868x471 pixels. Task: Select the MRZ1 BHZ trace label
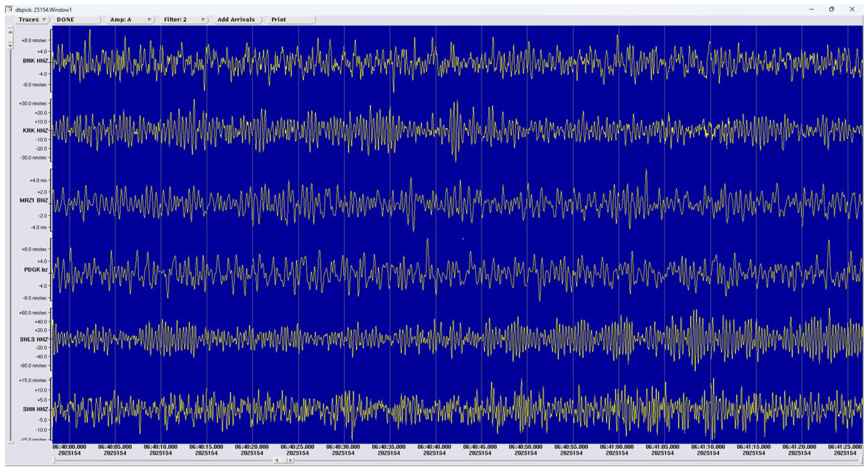click(34, 200)
